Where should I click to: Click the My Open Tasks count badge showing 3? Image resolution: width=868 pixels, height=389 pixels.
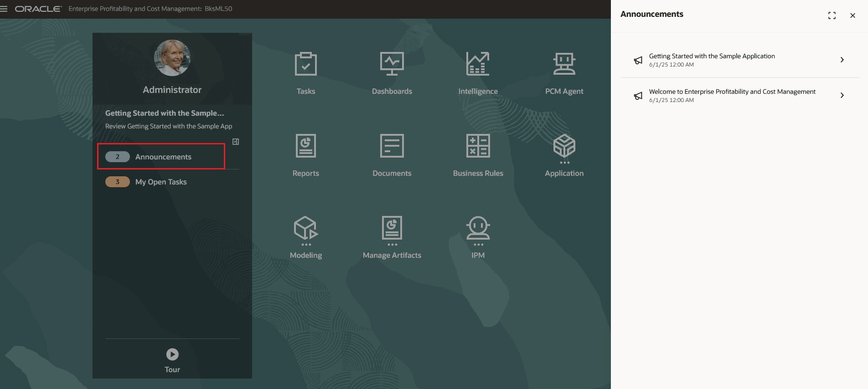[118, 182]
